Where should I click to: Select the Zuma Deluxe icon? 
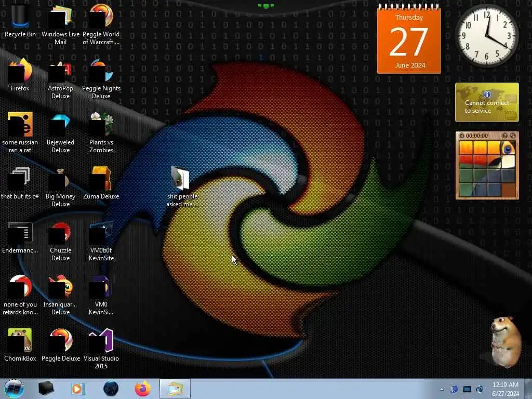(x=101, y=183)
